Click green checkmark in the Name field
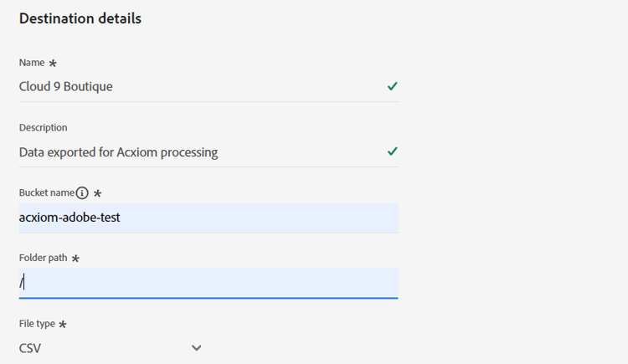Screen dimensions: 628x364 point(393,86)
